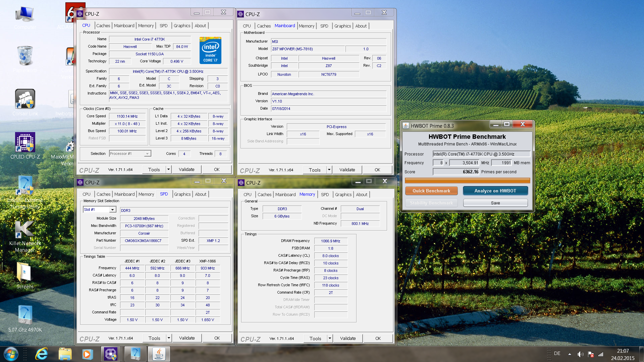Image resolution: width=644 pixels, height=362 pixels.
Task: Click the Show desktop strip at taskbar end
Action: point(641,354)
